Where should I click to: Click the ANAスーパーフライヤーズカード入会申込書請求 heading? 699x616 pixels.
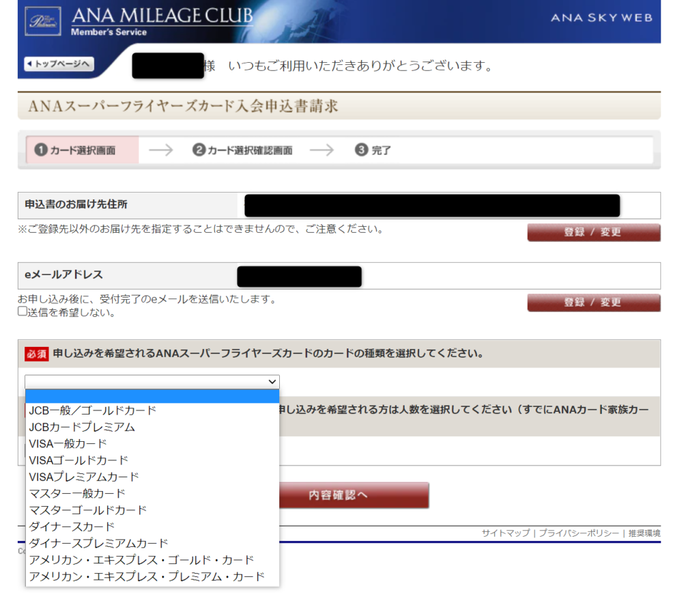183,106
